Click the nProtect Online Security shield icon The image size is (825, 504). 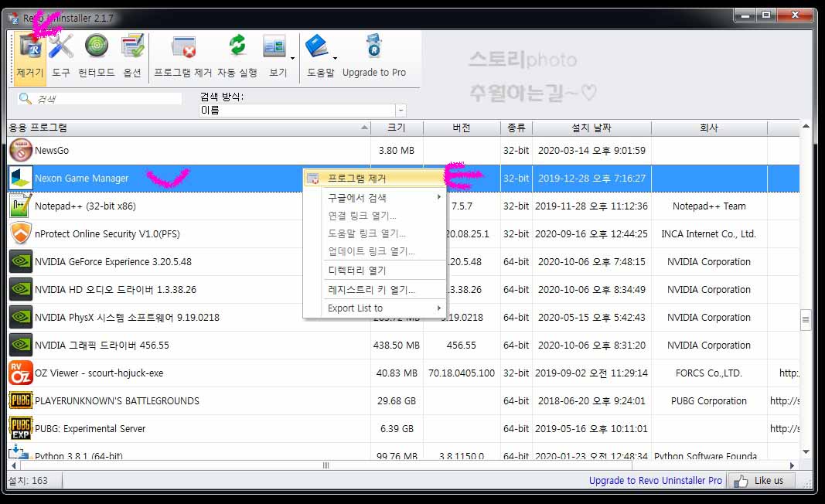(21, 234)
